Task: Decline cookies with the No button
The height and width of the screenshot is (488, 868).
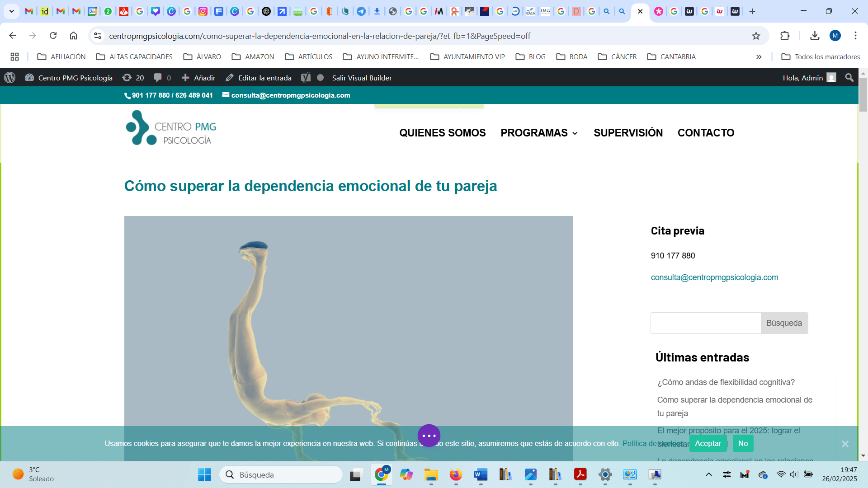Action: (743, 444)
